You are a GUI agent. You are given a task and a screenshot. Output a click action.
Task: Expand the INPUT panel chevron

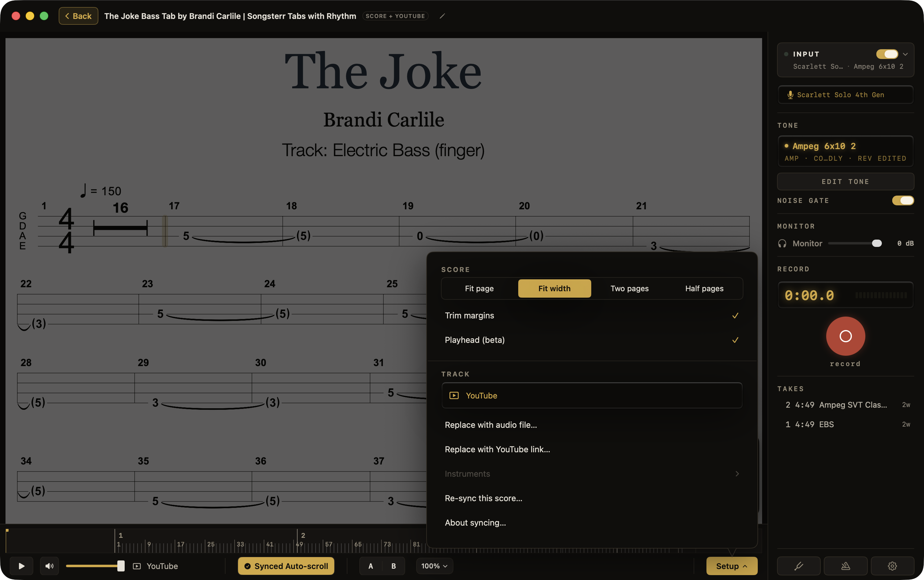905,54
